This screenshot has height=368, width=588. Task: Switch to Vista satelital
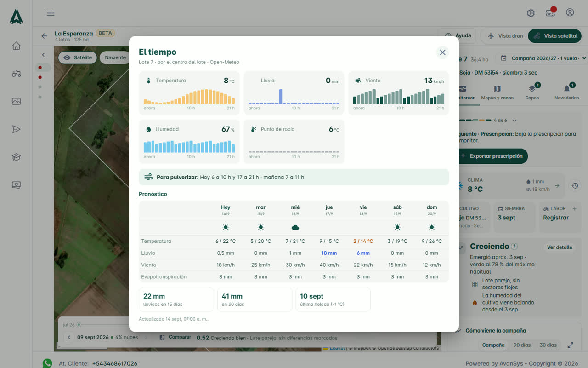tap(555, 36)
